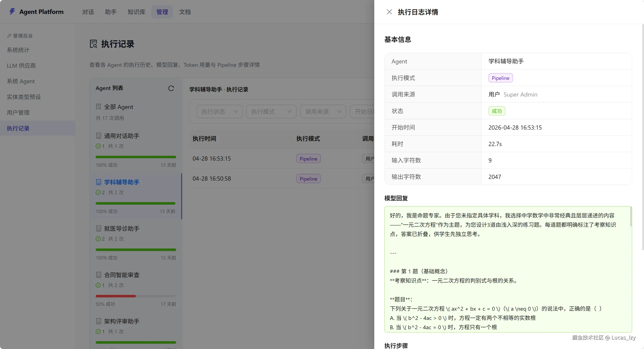Select 通用对话助手 in Agent list
The image size is (644, 349).
point(136,150)
